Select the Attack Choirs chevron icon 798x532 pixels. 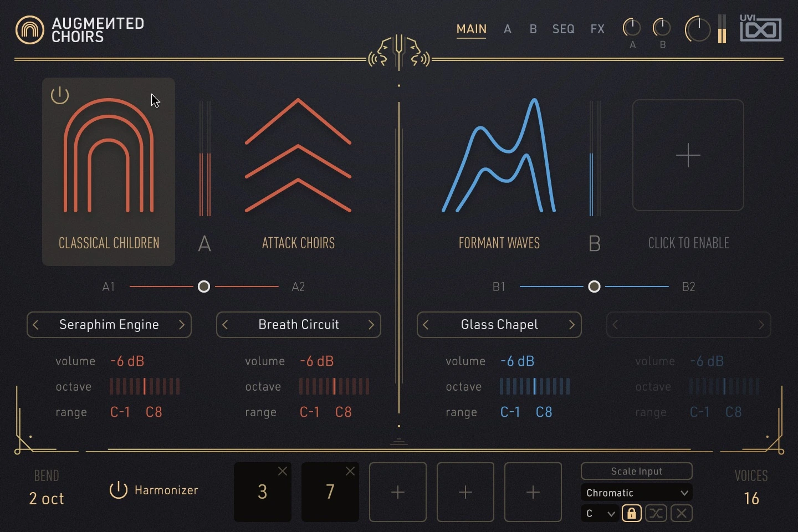pos(298,156)
